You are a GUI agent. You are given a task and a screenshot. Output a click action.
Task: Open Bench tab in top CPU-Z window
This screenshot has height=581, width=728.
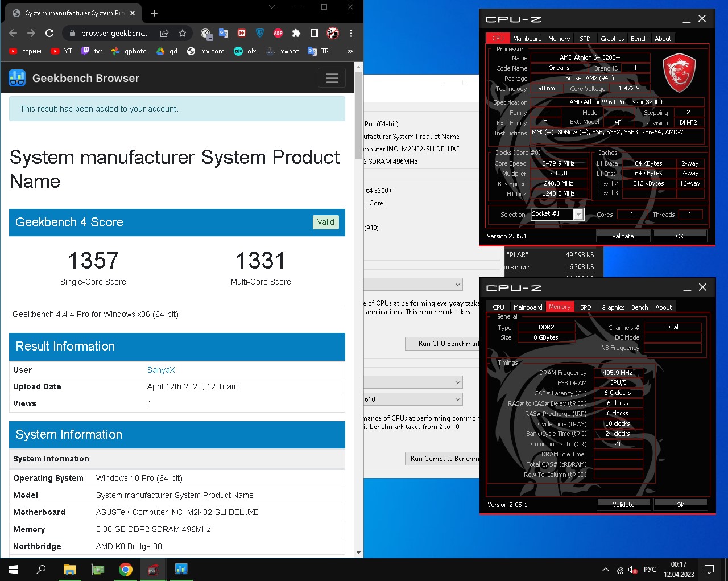pyautogui.click(x=639, y=39)
